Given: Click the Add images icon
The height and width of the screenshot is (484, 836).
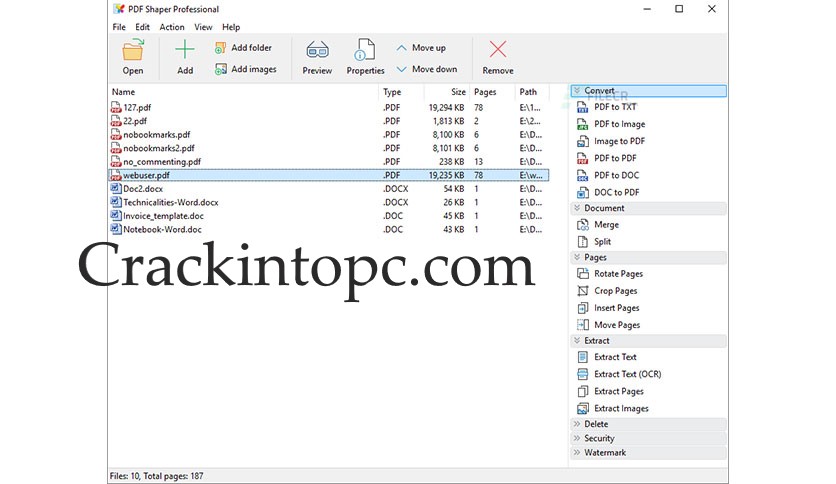Looking at the screenshot, I should 220,69.
